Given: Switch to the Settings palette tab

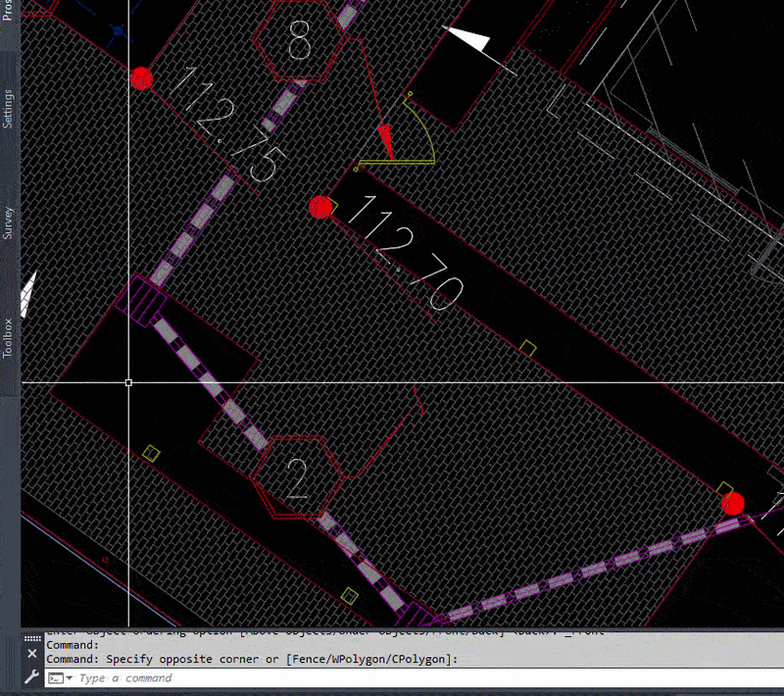Looking at the screenshot, I should 8,109.
